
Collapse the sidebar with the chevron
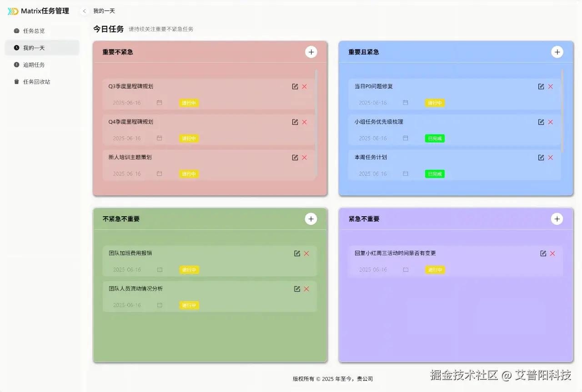pyautogui.click(x=84, y=11)
